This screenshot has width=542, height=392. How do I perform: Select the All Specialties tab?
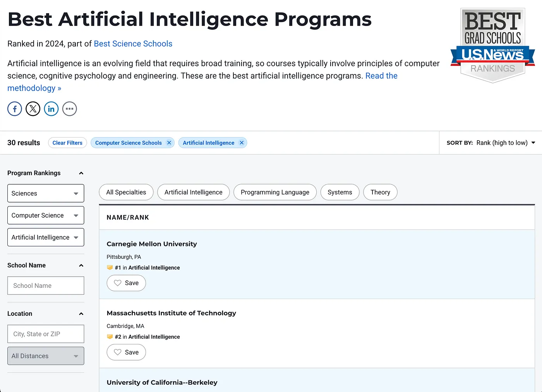click(126, 192)
